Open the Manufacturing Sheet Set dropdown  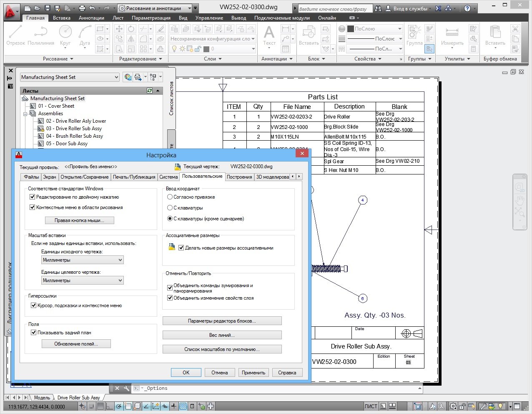click(70, 77)
